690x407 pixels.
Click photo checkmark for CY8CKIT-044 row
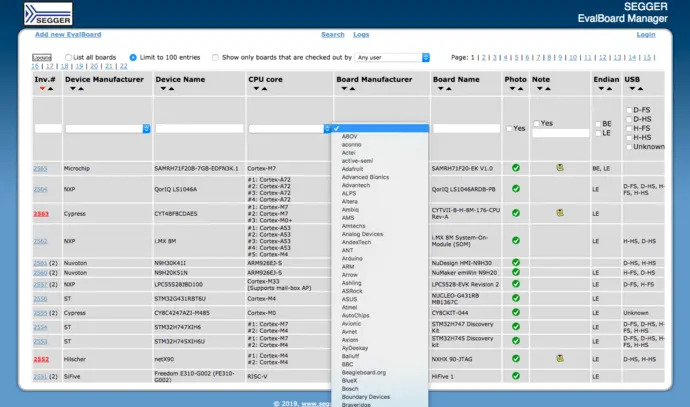click(x=516, y=312)
